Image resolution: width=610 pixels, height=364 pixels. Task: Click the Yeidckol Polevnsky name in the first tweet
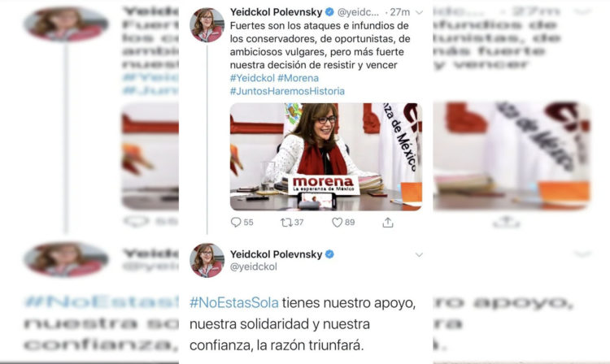click(277, 12)
